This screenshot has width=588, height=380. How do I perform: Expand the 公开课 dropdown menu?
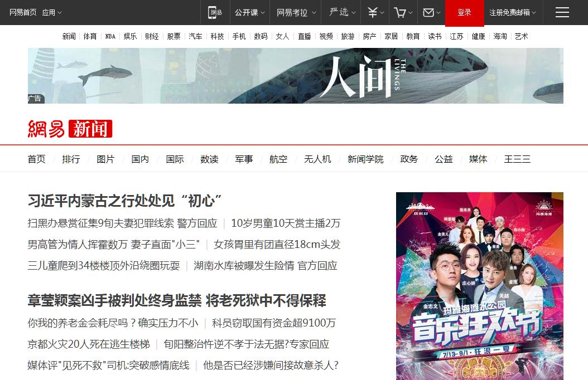tap(250, 13)
